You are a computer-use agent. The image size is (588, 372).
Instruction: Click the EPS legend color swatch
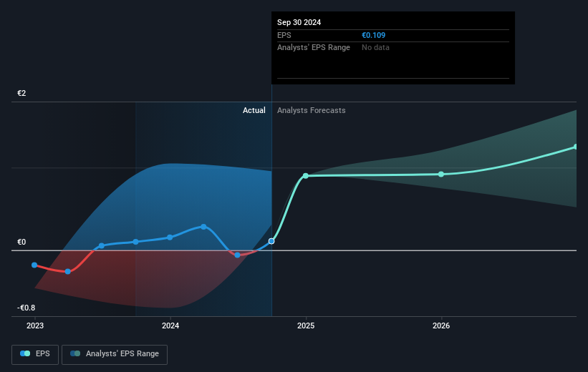[25, 353]
